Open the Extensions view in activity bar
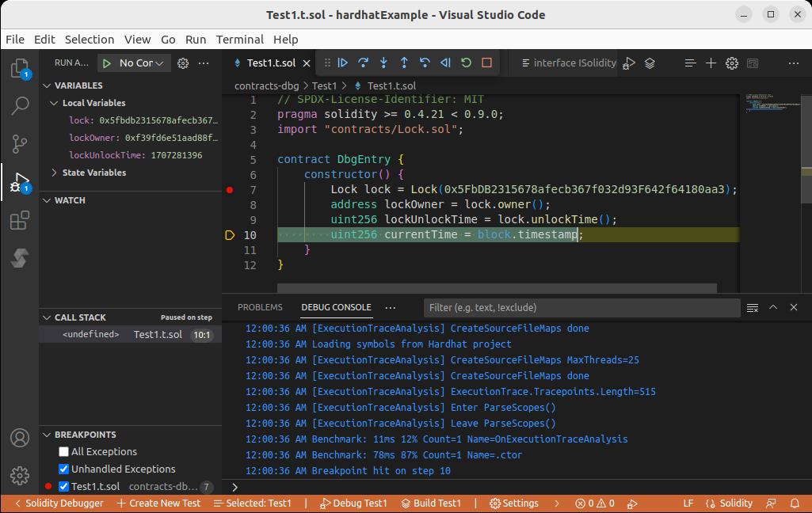The width and height of the screenshot is (812, 513). coord(19,221)
